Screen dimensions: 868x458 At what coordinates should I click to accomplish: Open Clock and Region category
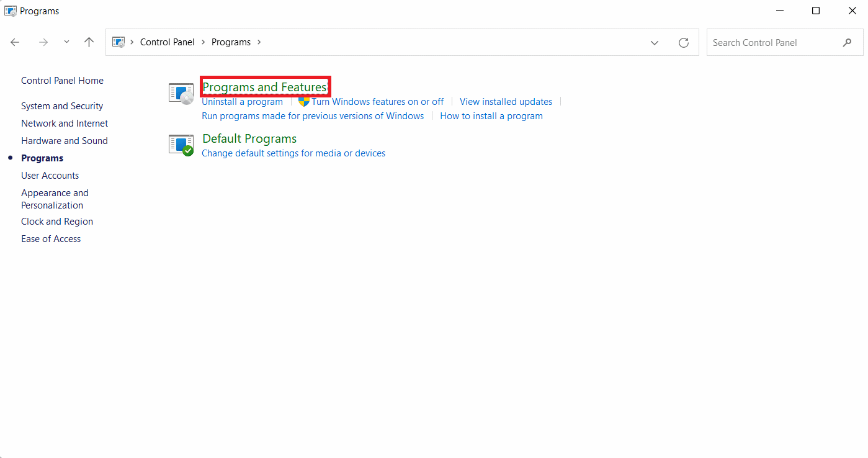(57, 222)
